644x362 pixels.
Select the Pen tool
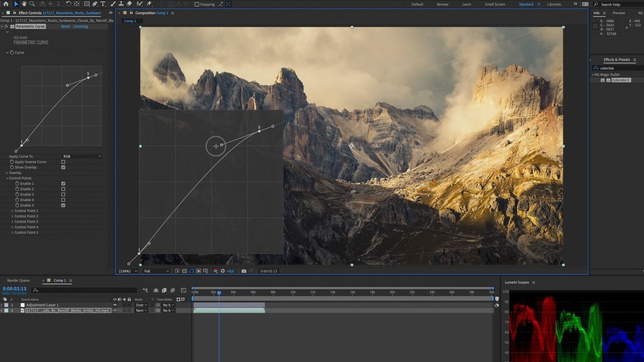[x=95, y=4]
